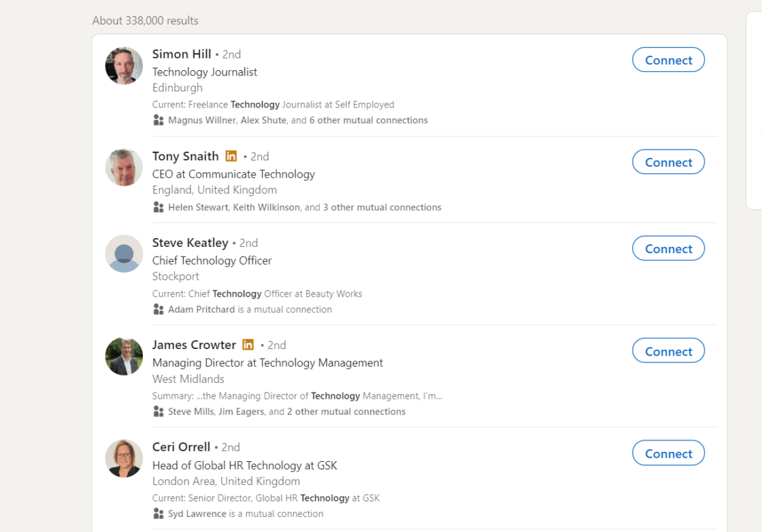Connect with Simon Hill
The image size is (762, 532).
pos(668,59)
